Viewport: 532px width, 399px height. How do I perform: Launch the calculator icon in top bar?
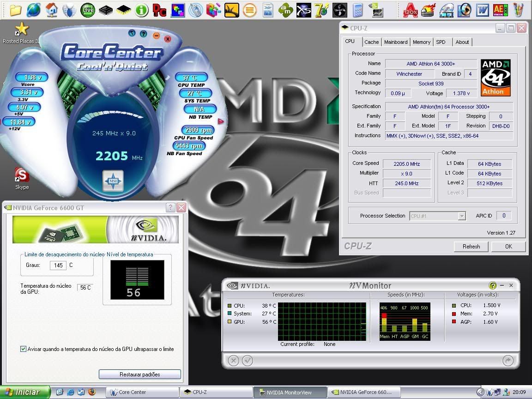point(357,10)
